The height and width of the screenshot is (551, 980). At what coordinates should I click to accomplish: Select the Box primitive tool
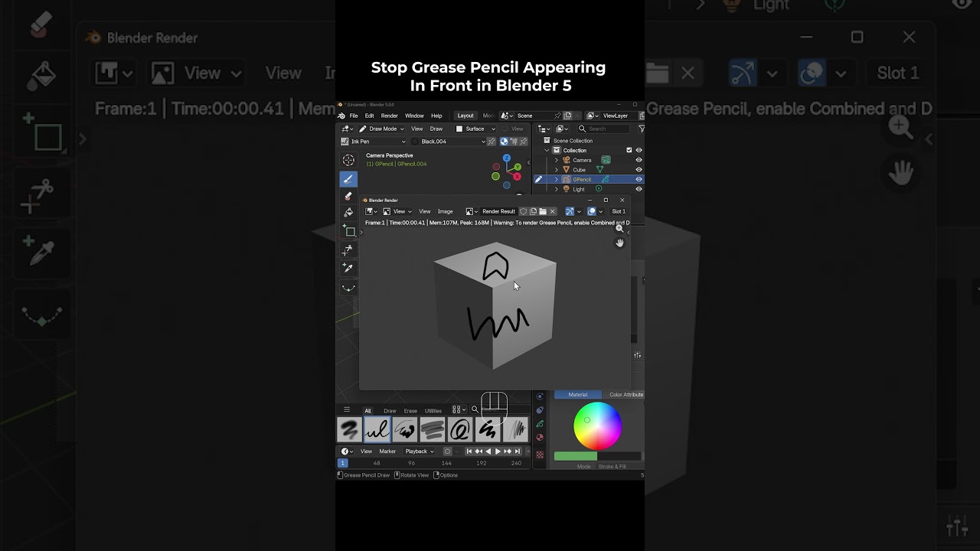[x=348, y=231]
